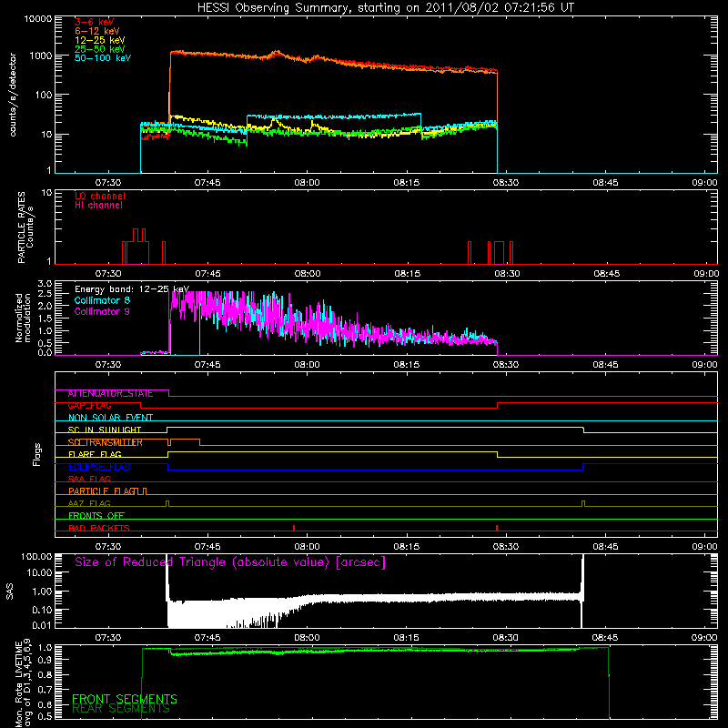This screenshot has width=728, height=728.
Task: Click the REAR SEGMENTS legend label
Action: 121,709
